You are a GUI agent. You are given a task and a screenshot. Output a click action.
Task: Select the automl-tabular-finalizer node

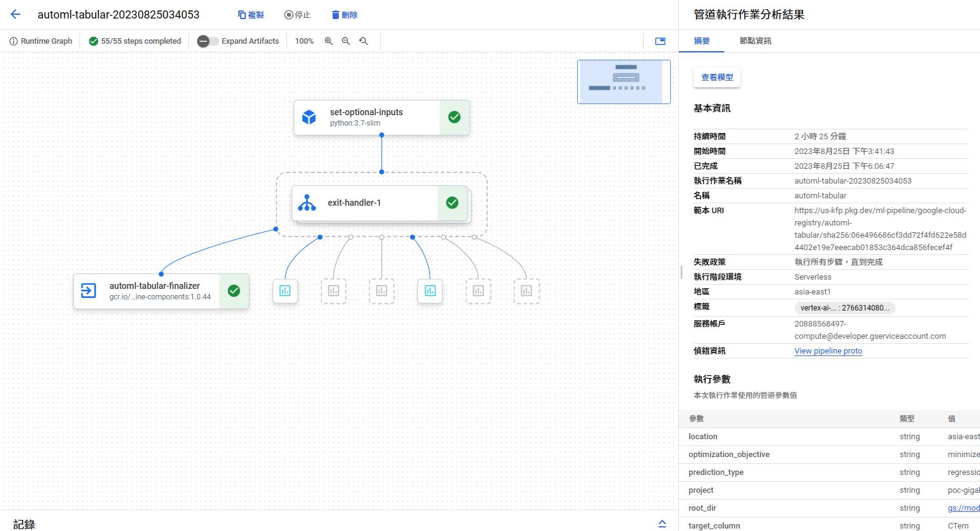point(154,291)
